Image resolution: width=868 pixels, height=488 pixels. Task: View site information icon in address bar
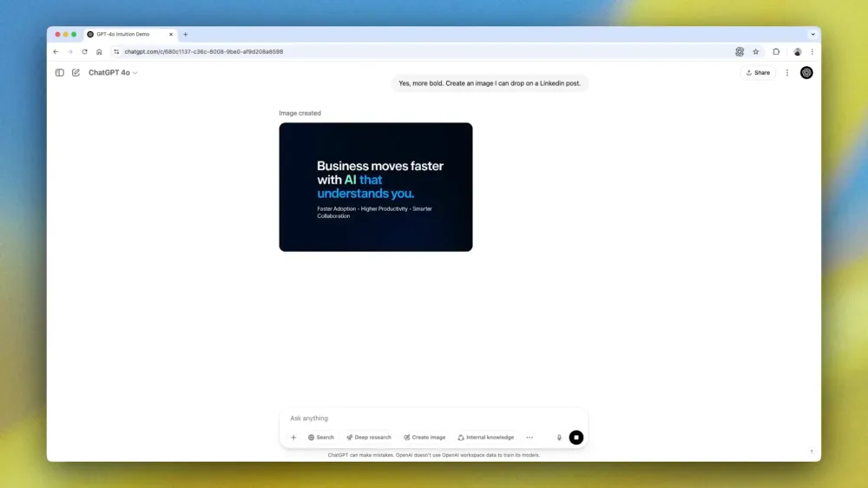(x=116, y=51)
